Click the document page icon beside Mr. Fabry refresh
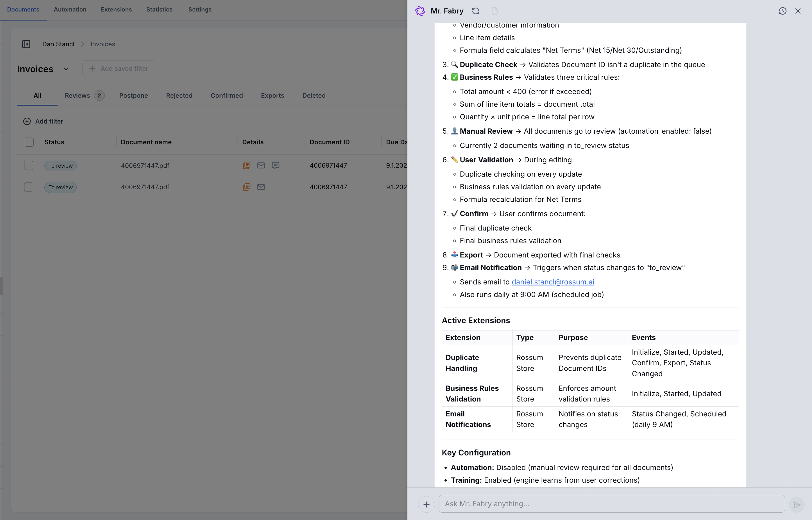This screenshot has width=812, height=520. [495, 11]
